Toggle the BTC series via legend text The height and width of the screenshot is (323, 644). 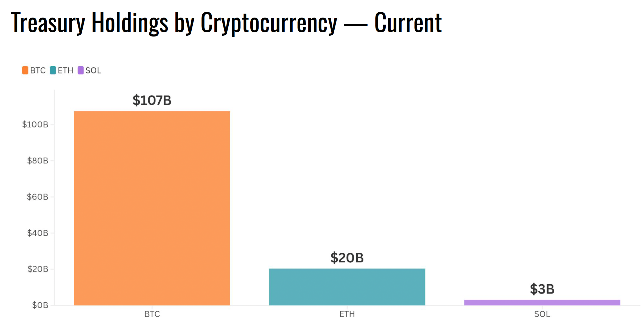click(38, 70)
